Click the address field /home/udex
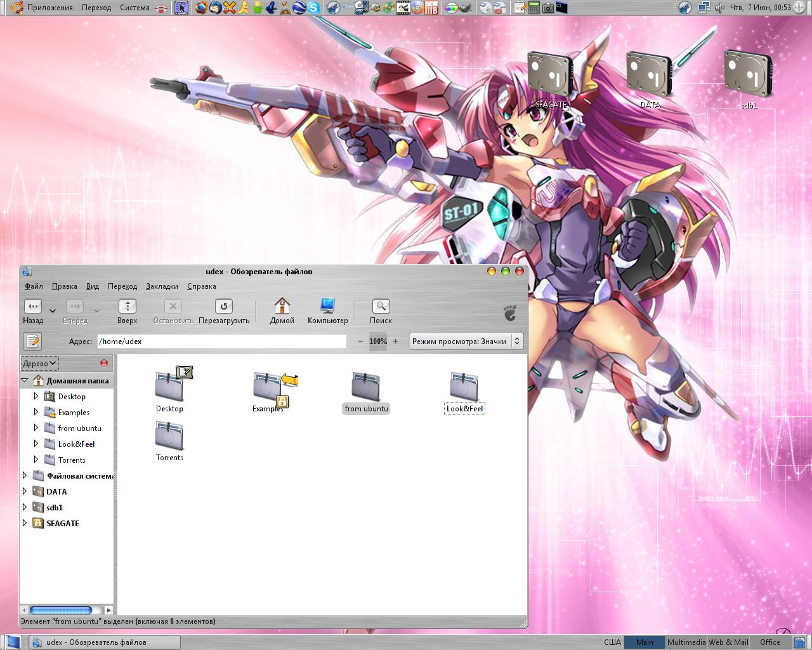The image size is (812, 650). click(222, 342)
